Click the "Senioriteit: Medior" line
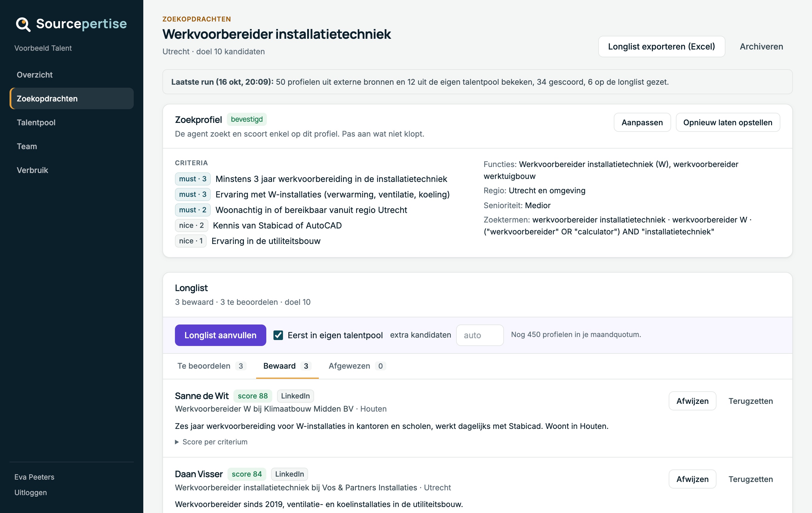 (517, 205)
